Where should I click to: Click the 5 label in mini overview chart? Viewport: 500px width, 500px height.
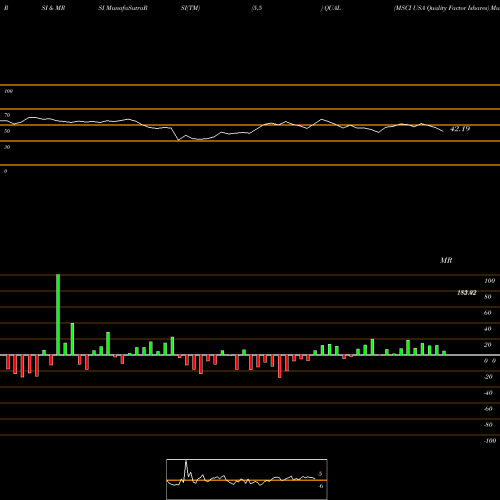tap(320, 474)
